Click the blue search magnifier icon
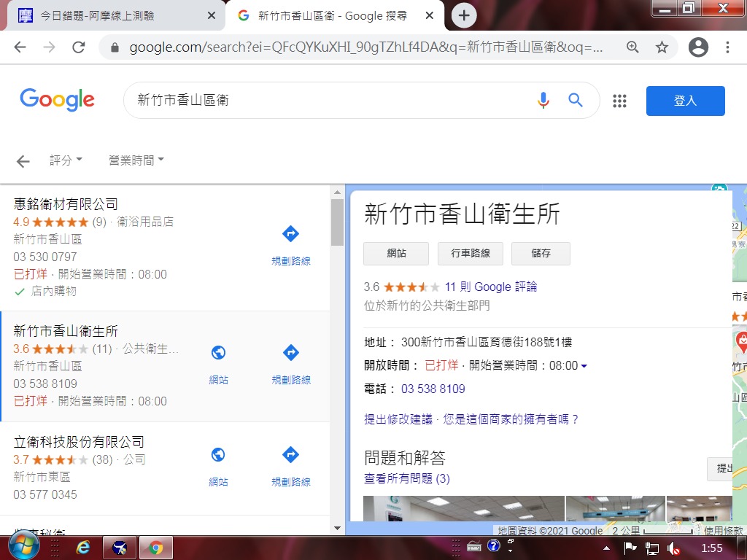This screenshot has width=747, height=560. tap(576, 101)
